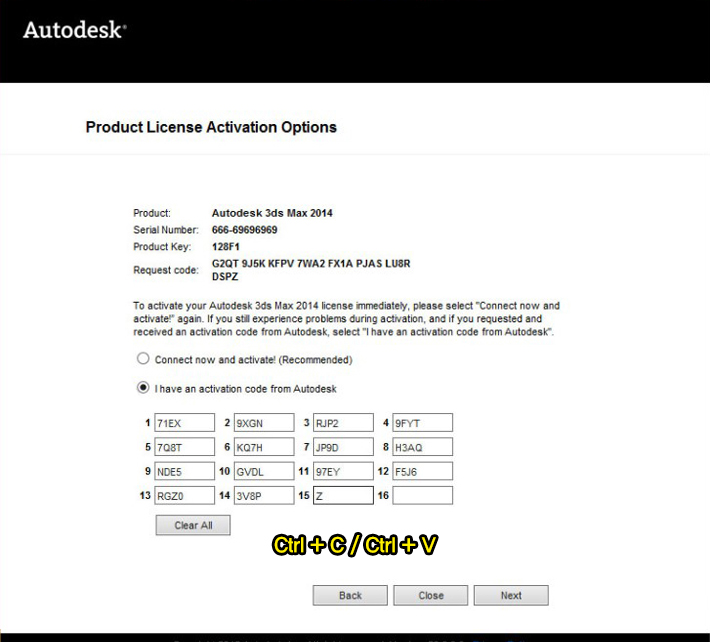Click the Clear All button
The height and width of the screenshot is (642, 710).
pyautogui.click(x=193, y=525)
